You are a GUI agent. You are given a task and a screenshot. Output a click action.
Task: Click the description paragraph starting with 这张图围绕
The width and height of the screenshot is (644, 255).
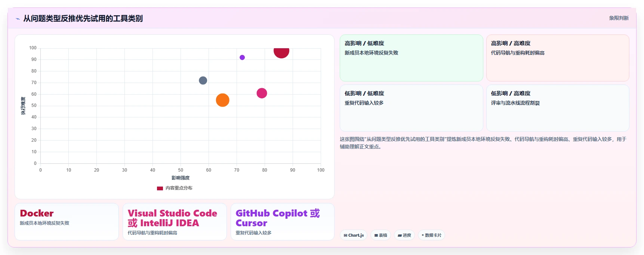[483, 143]
